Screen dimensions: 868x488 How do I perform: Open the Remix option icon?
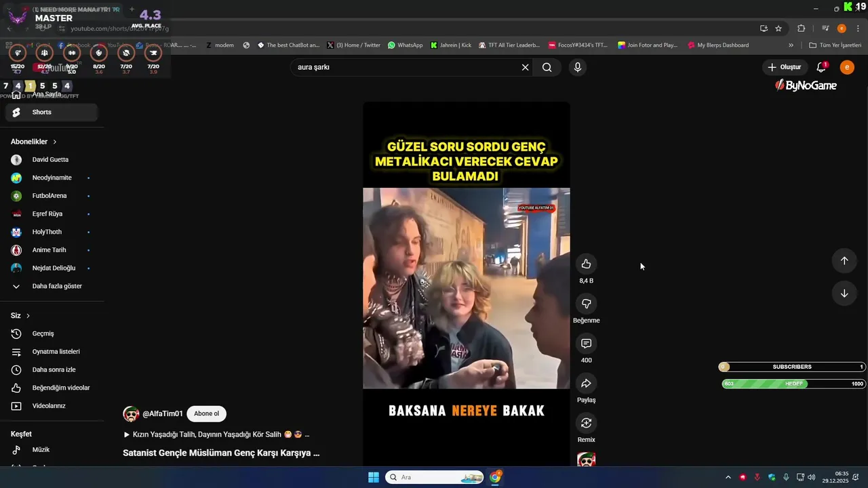point(586,423)
